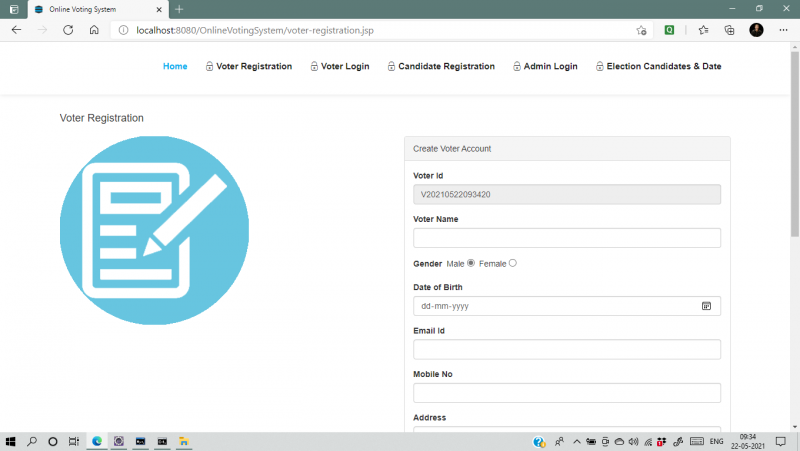The height and width of the screenshot is (451, 800).
Task: Open the tab actions menu icon
Action: (x=14, y=9)
